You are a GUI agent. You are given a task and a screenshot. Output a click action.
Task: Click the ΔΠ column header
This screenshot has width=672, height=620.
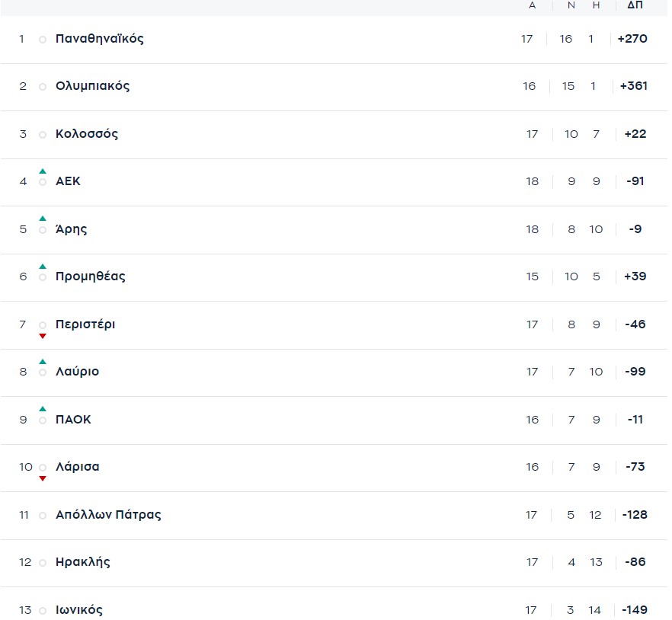tap(635, 5)
